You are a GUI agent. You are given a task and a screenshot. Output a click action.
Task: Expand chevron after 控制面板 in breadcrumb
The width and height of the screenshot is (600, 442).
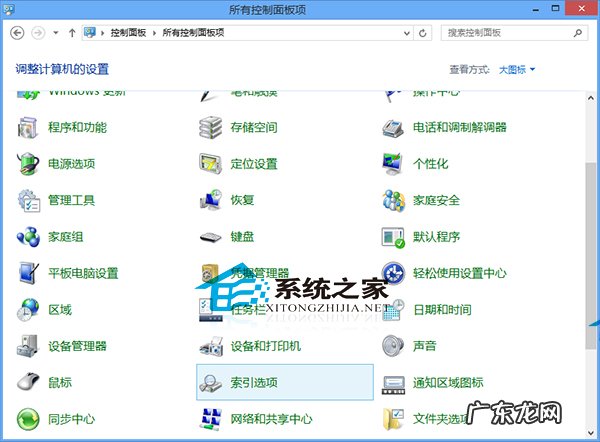tap(154, 33)
